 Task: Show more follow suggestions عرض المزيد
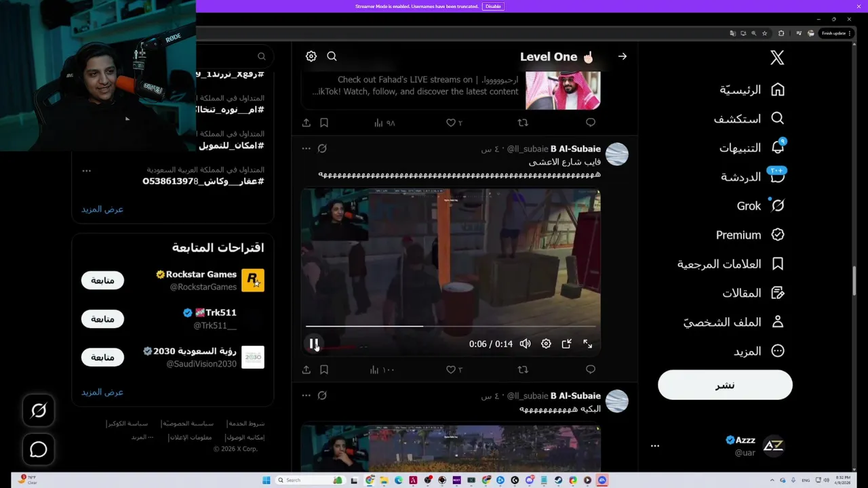(x=102, y=392)
